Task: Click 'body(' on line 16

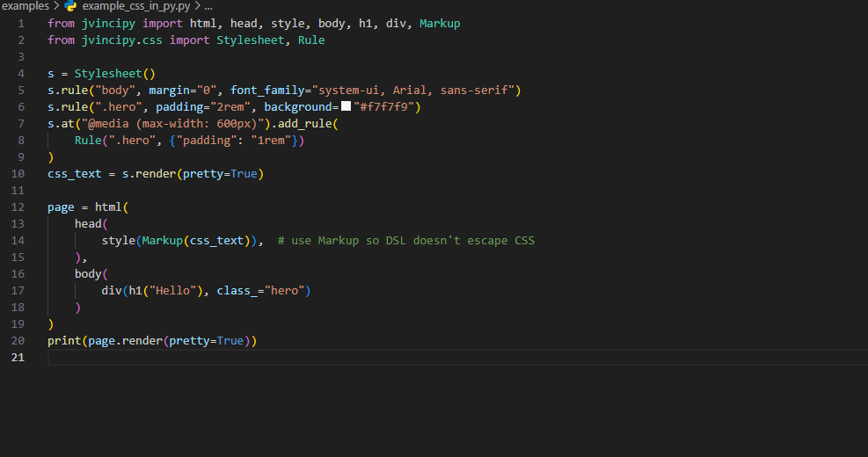Action: click(x=91, y=274)
